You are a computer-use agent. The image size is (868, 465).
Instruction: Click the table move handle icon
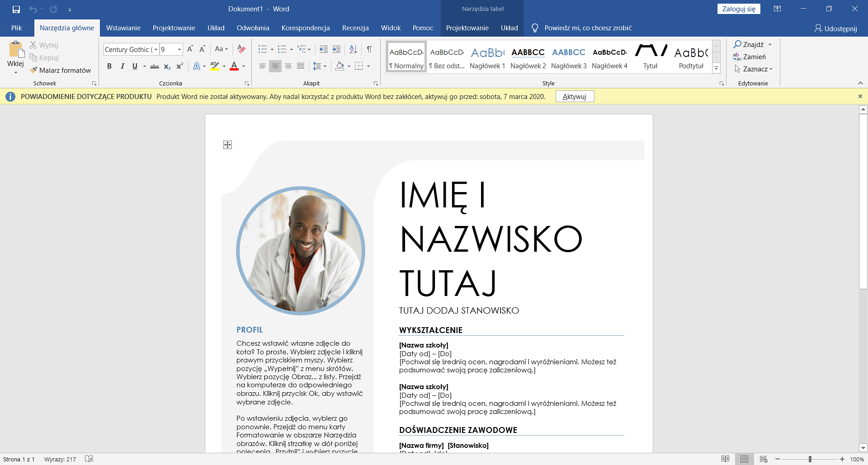[x=227, y=145]
